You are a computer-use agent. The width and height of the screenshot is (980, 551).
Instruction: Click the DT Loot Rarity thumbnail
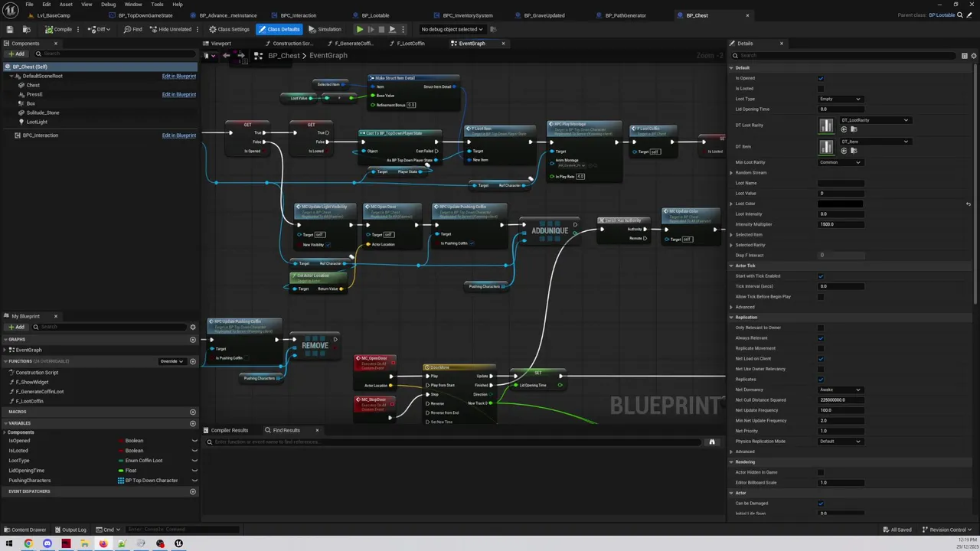(826, 126)
